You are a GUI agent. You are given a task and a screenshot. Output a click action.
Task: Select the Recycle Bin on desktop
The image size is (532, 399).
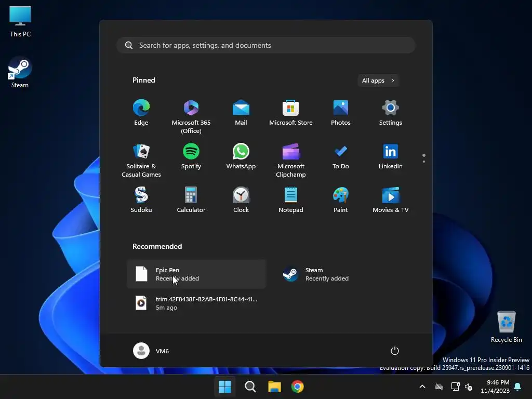coord(506,326)
